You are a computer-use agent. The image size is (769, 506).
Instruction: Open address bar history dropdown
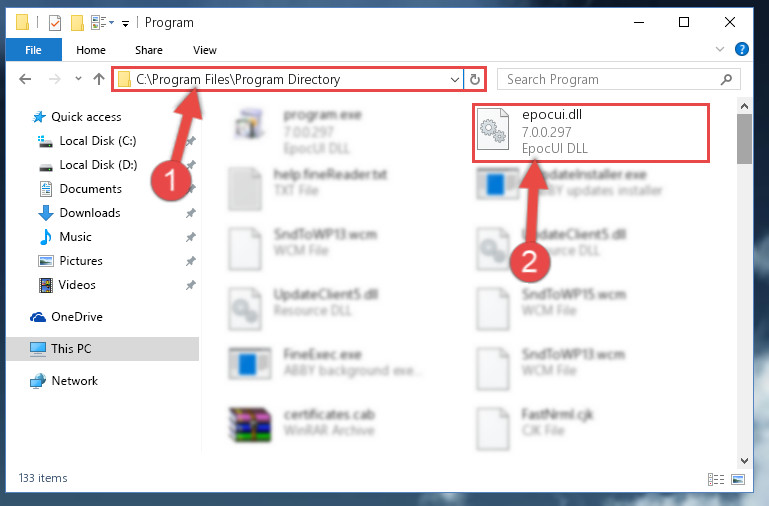click(455, 79)
